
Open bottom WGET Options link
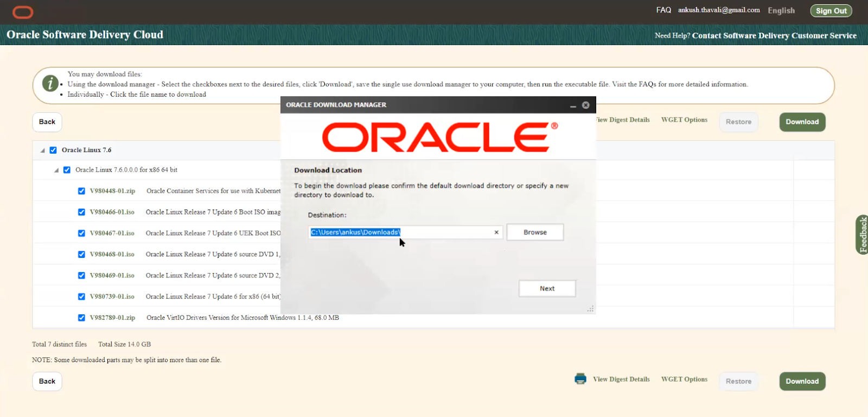(x=684, y=380)
